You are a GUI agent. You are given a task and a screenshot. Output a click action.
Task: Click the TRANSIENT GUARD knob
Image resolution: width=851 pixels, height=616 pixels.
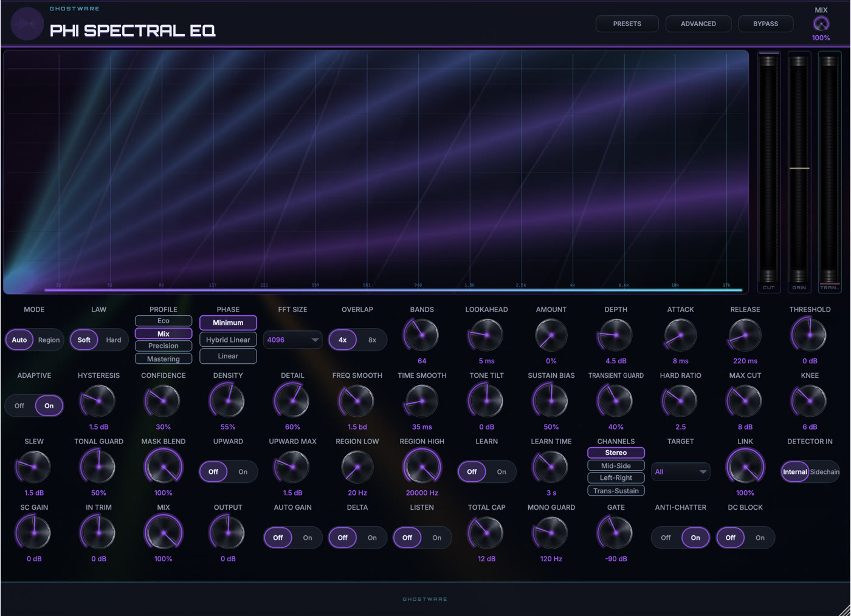(x=616, y=401)
